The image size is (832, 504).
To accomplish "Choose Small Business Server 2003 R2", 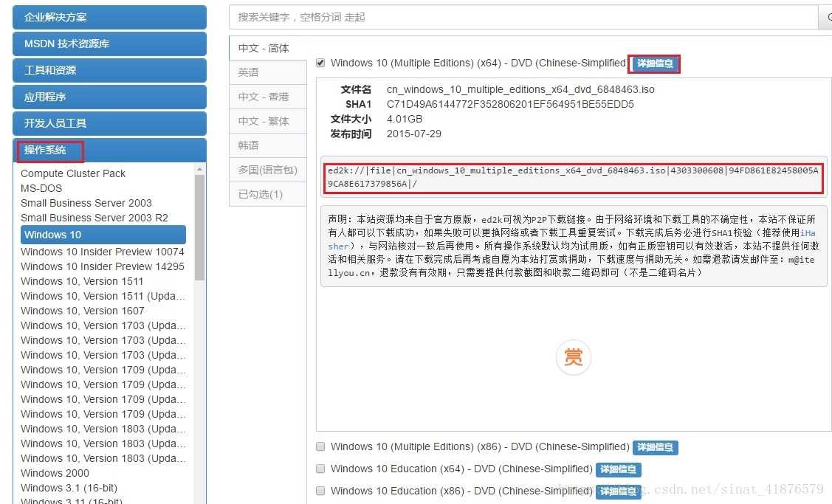I will tap(94, 218).
